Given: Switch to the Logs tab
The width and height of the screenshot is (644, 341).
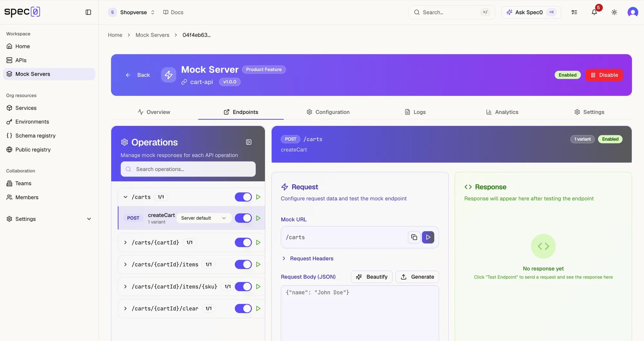Looking at the screenshot, I should (x=415, y=112).
